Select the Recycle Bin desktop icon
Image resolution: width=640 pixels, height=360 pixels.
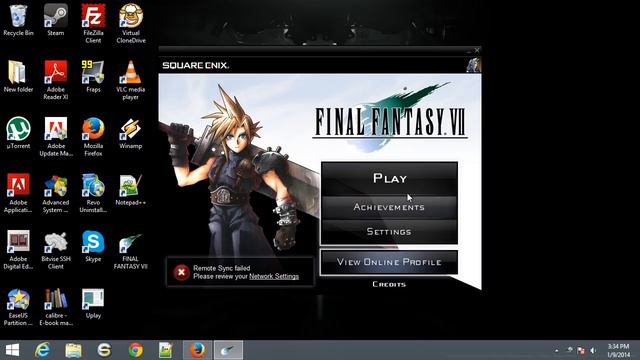pos(18,20)
